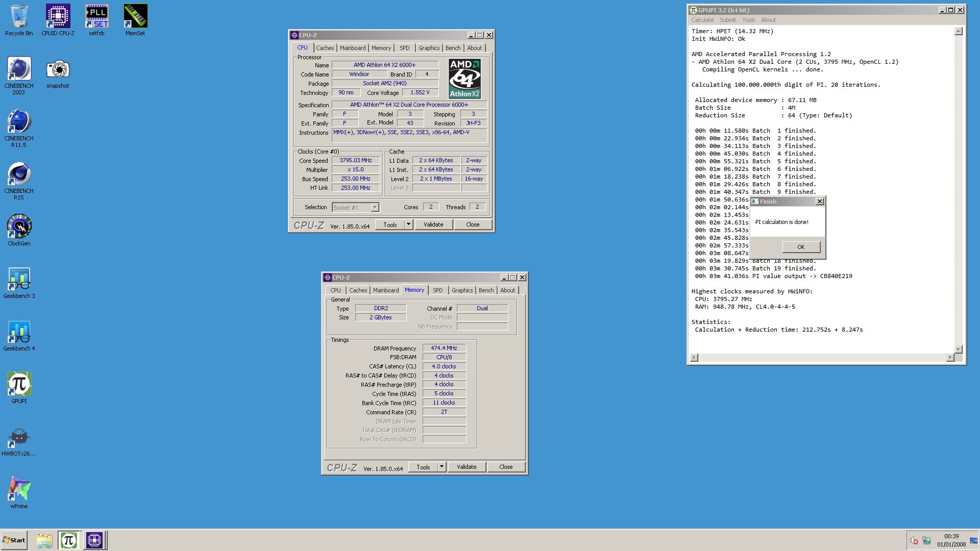Launch the HWBOTx265 desktop shortcut
Image resolution: width=980 pixels, height=551 pixels.
(19, 440)
